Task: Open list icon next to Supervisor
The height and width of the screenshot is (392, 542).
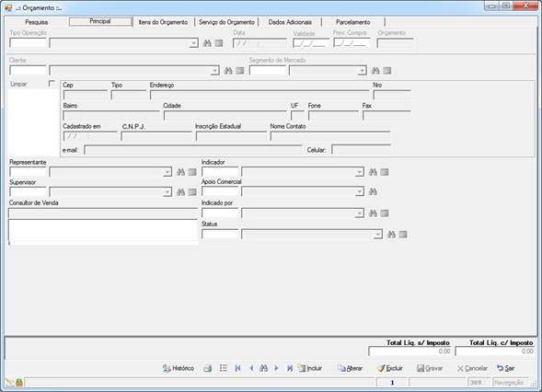Action: tap(192, 191)
